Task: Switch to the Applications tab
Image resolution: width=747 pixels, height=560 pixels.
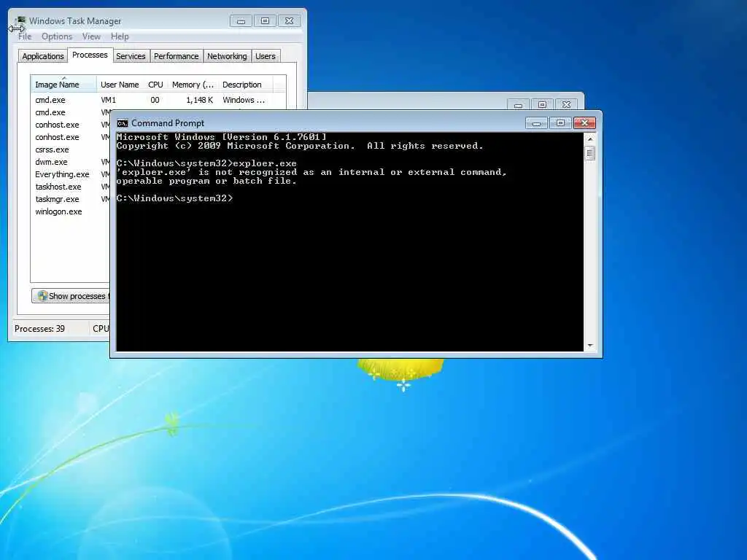Action: [43, 56]
